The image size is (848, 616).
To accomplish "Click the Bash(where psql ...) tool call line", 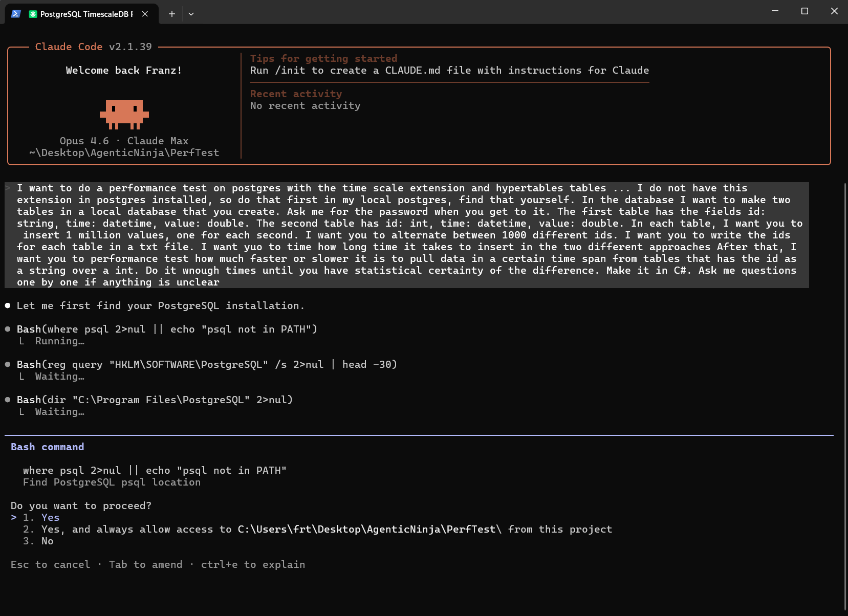I will (167, 329).
